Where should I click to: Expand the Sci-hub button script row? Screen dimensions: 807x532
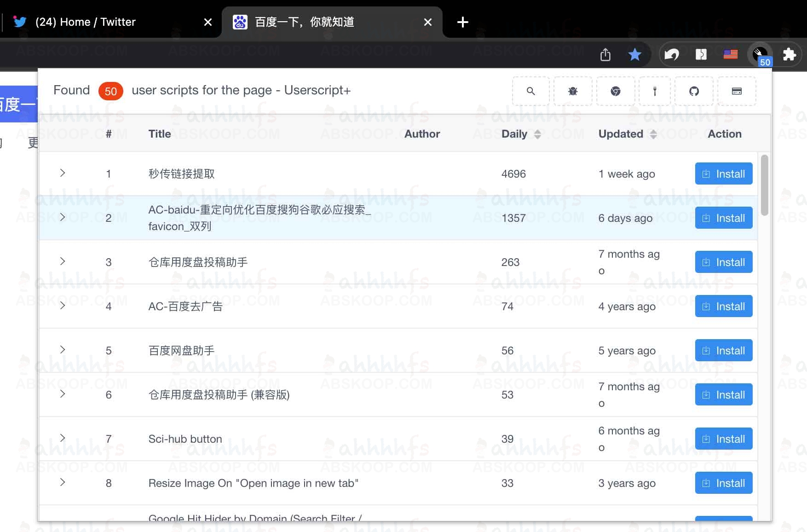pyautogui.click(x=62, y=438)
